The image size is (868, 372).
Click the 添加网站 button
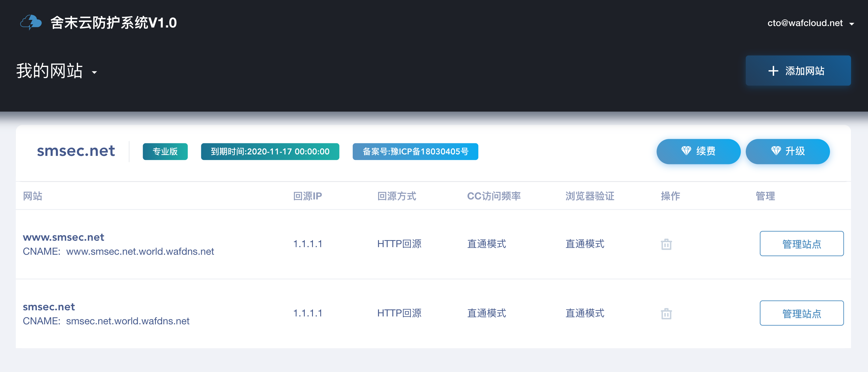(798, 70)
